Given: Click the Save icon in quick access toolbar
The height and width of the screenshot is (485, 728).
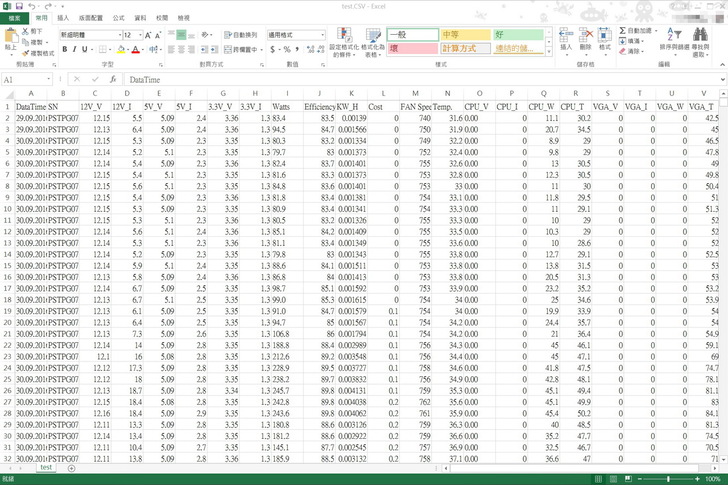Looking at the screenshot, I should pos(21,6).
